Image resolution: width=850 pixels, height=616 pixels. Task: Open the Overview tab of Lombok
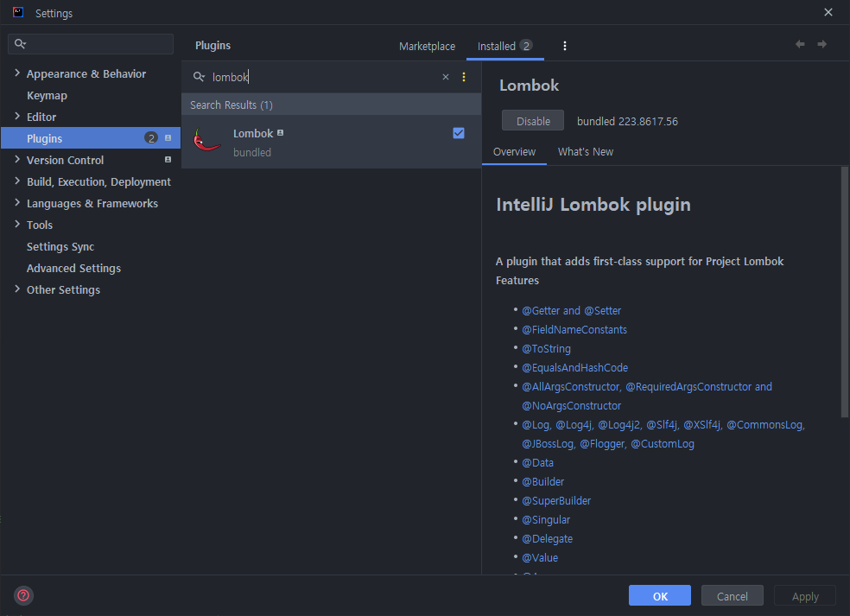(x=514, y=152)
